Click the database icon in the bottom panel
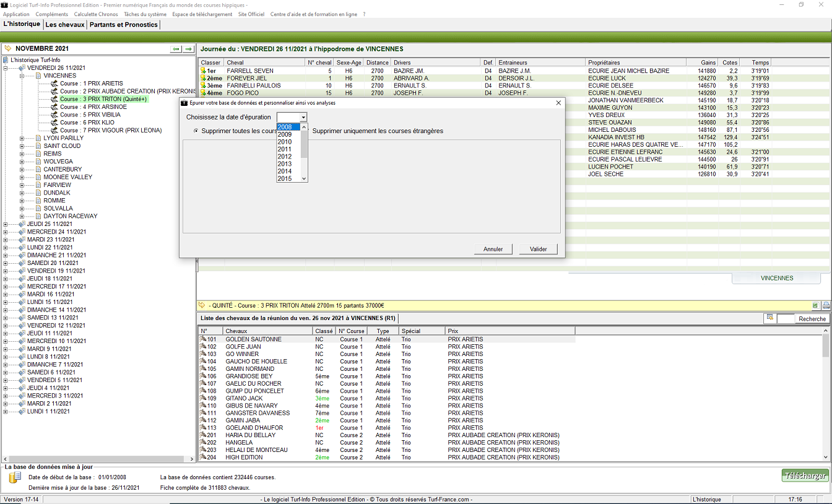 coord(15,477)
